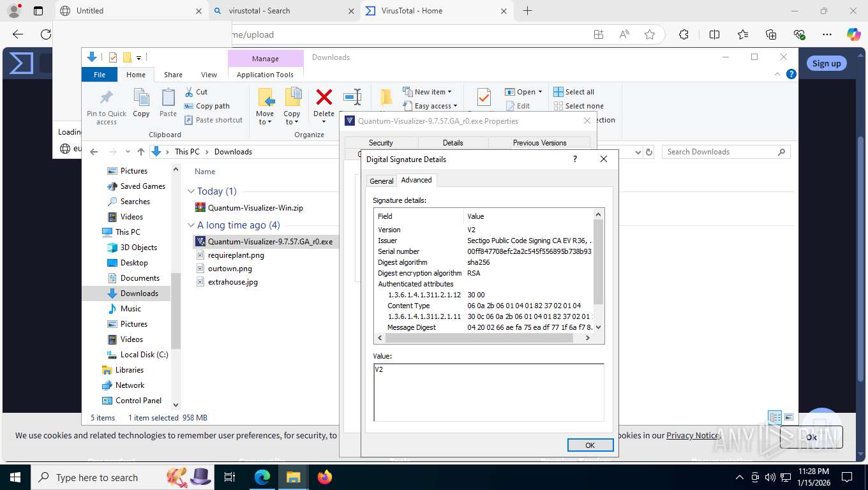This screenshot has width=868, height=490.
Task: Switch to details view icon in status bar
Action: pyautogui.click(x=775, y=417)
